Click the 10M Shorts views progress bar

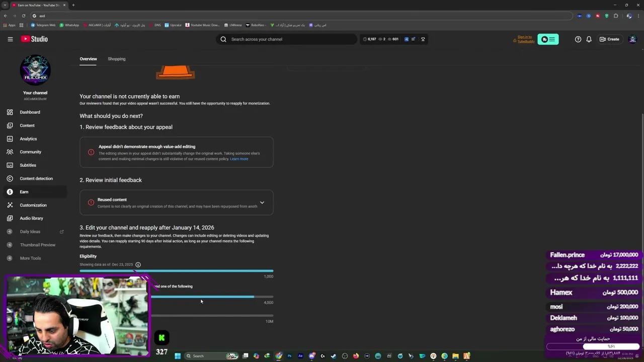212,316
